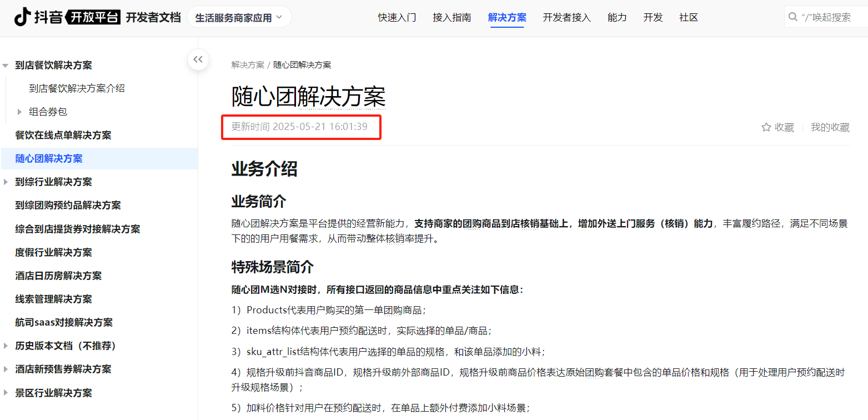Click the Douyin logo icon
The image size is (868, 420).
click(x=22, y=17)
